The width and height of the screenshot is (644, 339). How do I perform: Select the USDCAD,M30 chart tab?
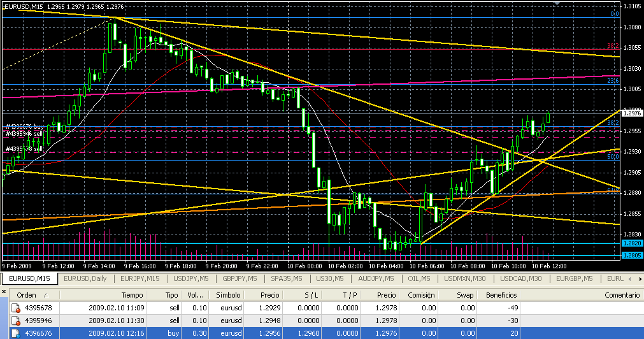(x=521, y=278)
